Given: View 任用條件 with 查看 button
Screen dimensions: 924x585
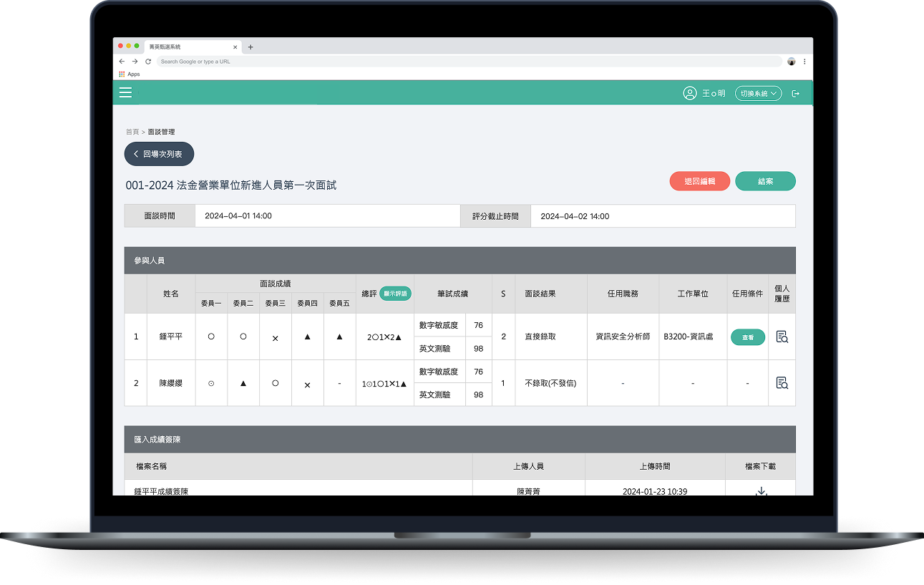Looking at the screenshot, I should coord(747,337).
